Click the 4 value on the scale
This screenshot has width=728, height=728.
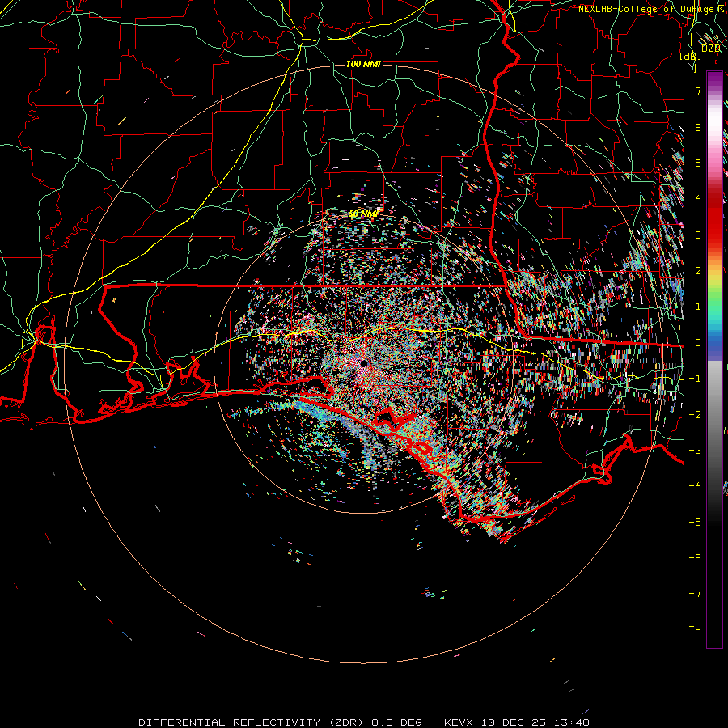698,199
